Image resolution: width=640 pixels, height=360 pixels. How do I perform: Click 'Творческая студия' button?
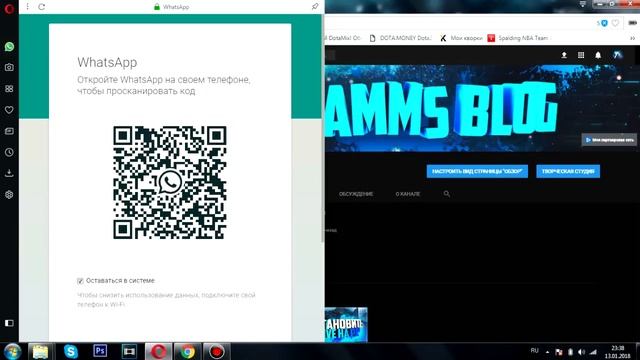(x=568, y=171)
